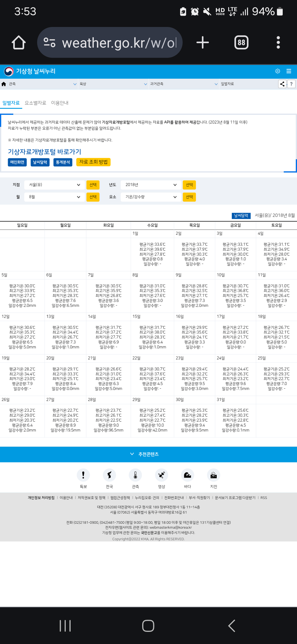Open the 요소 dropdown showing 기온/강수량
Viewport: 297px width, 644px height.
pyautogui.click(x=150, y=197)
